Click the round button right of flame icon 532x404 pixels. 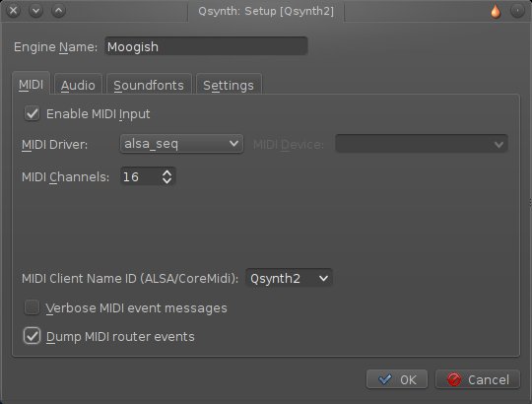[x=517, y=11]
